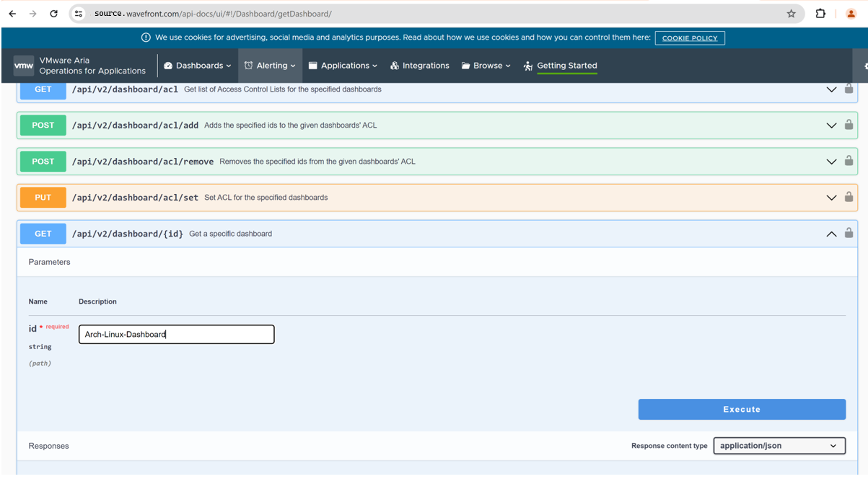Expand the PUT /dashboard/acl/set chevron
This screenshot has width=868, height=479.
pos(831,198)
